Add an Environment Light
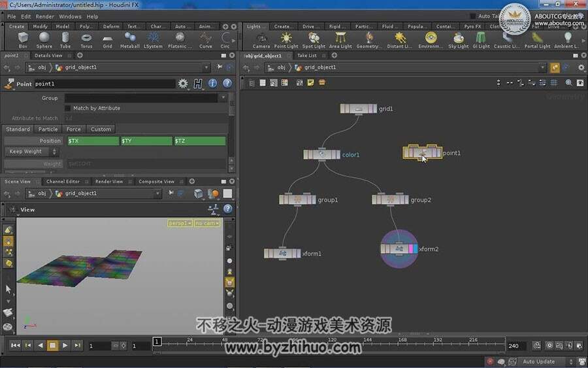This screenshot has width=588, height=368. coord(431,40)
